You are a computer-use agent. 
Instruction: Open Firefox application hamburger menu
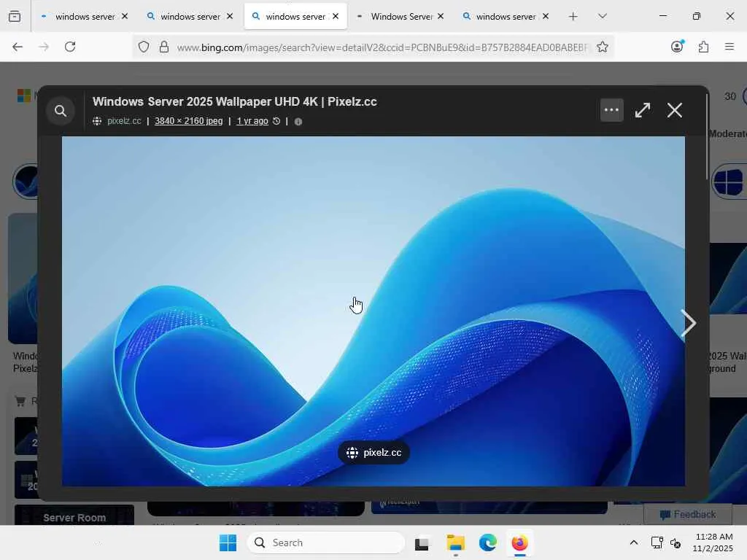pyautogui.click(x=729, y=47)
